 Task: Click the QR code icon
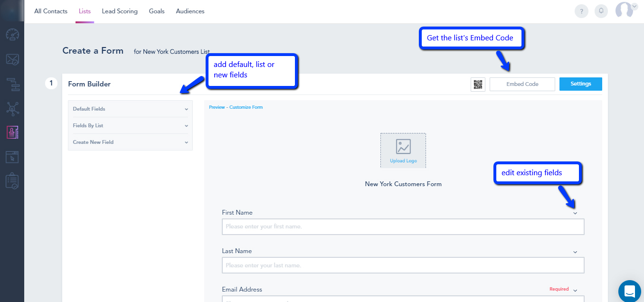pyautogui.click(x=478, y=85)
